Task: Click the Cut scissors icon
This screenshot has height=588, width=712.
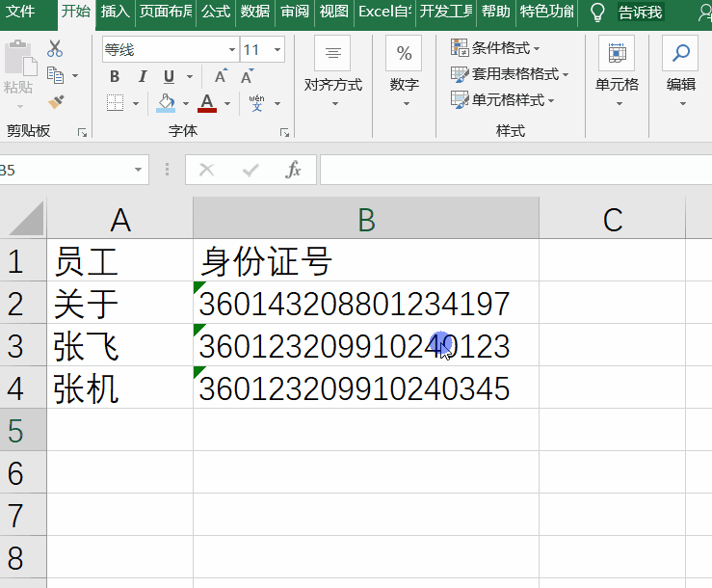Action: click(55, 48)
